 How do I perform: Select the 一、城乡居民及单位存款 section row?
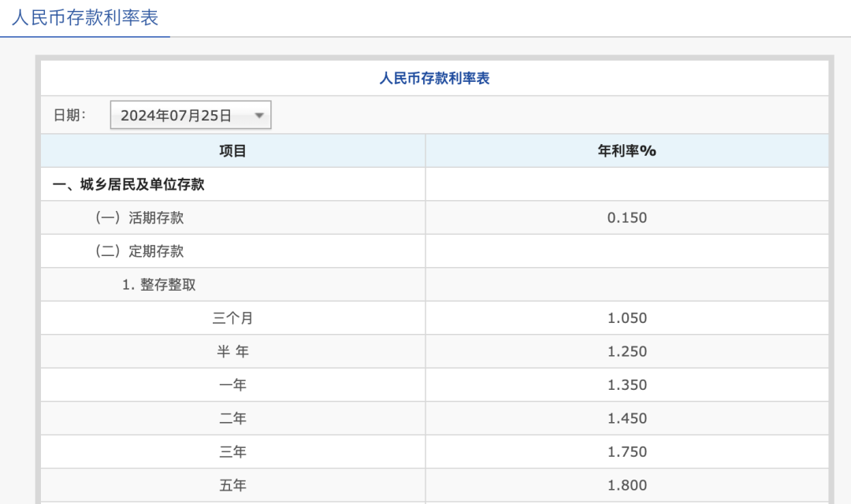click(128, 184)
